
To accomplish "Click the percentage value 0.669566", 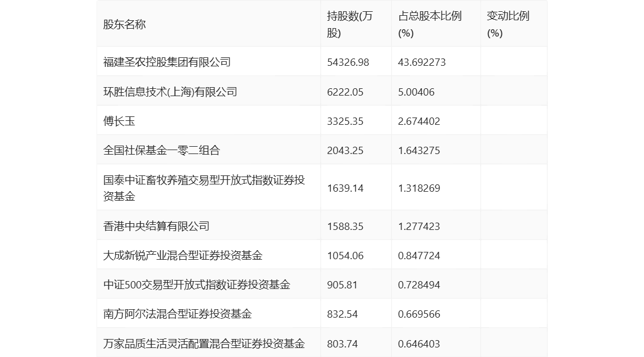I will 419,314.
